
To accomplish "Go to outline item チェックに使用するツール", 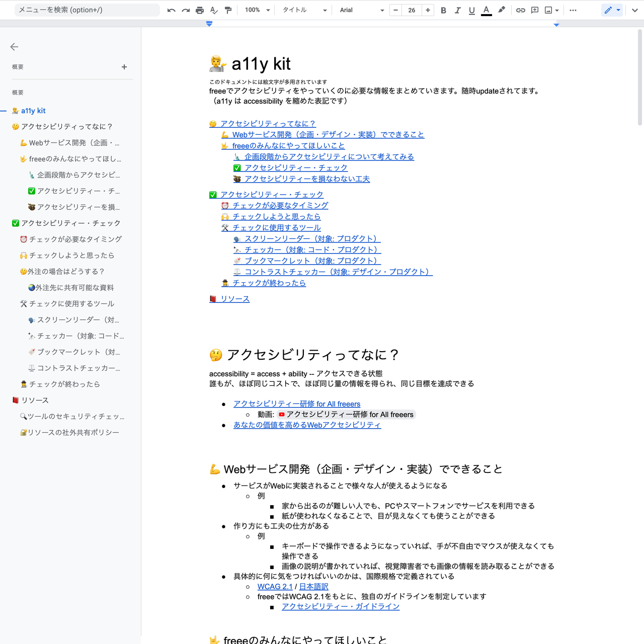I will [x=67, y=304].
